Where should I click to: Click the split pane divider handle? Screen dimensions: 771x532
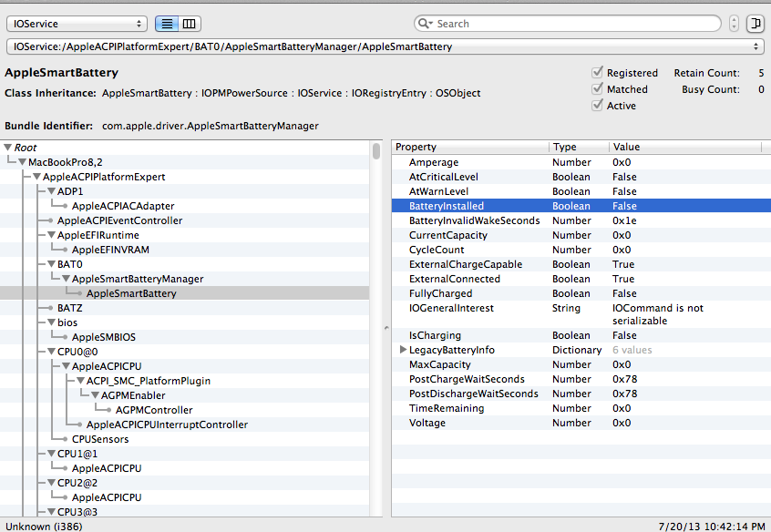tap(386, 327)
